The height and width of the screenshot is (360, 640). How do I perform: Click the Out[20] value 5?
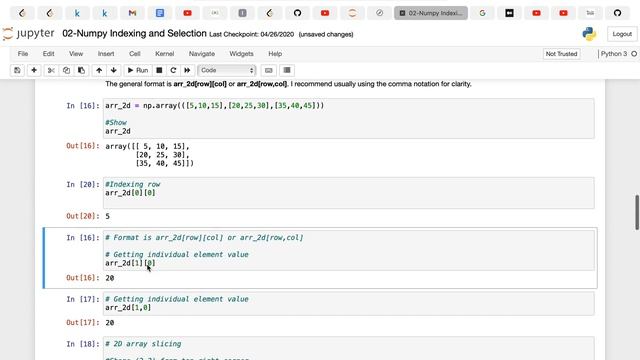tap(107, 216)
